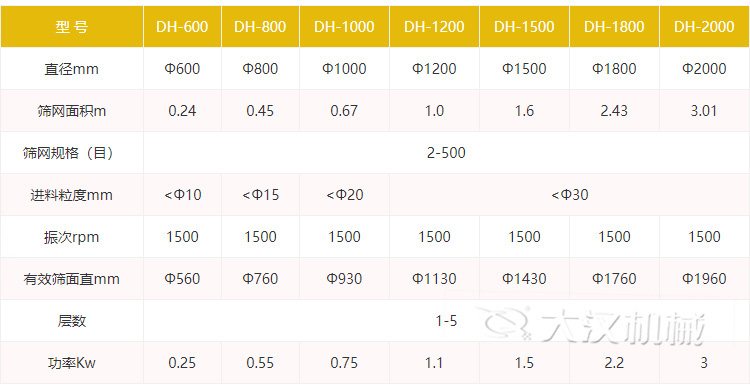Viewport: 750px width, 387px height.
Task: Select the 1-5 layers value cell
Action: pyautogui.click(x=446, y=321)
